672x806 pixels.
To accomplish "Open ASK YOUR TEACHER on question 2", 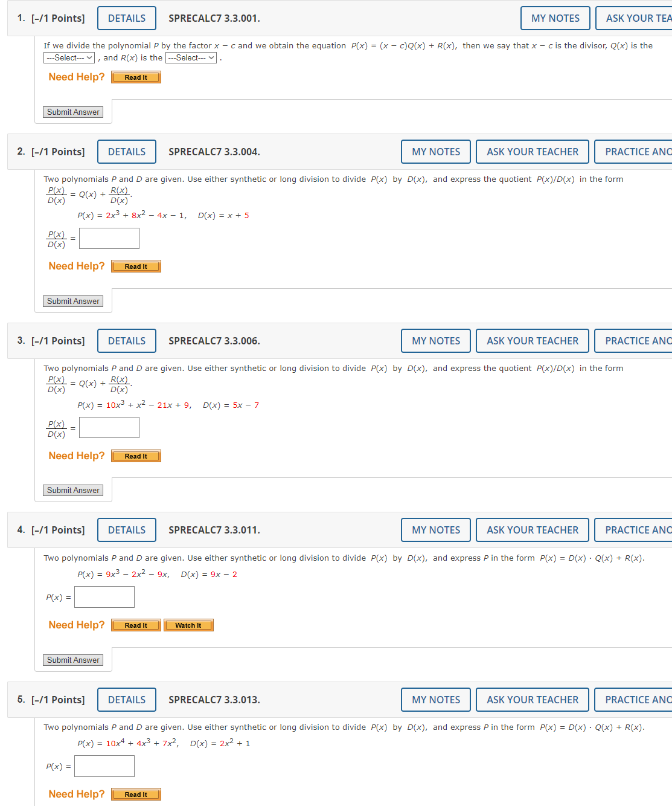I will tap(532, 151).
